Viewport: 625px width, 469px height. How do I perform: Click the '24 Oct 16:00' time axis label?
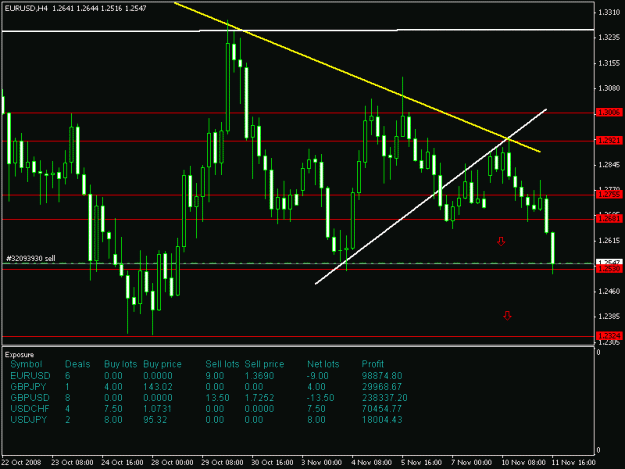click(x=122, y=462)
